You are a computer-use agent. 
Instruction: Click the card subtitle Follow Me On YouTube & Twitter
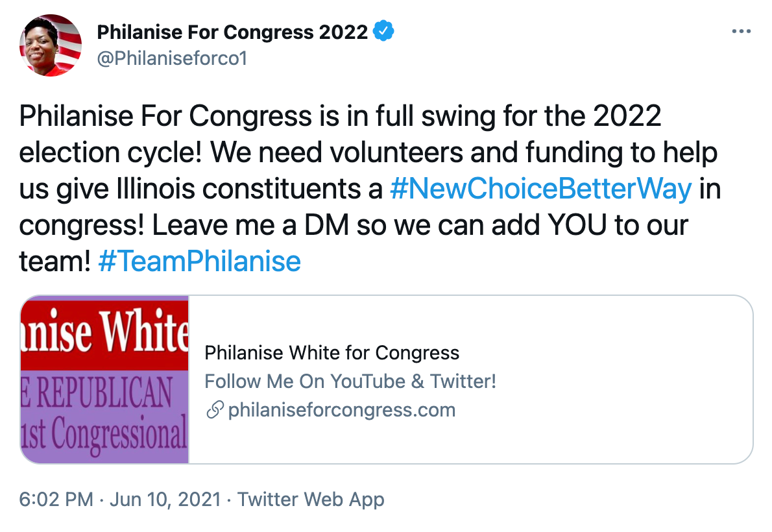pyautogui.click(x=351, y=381)
